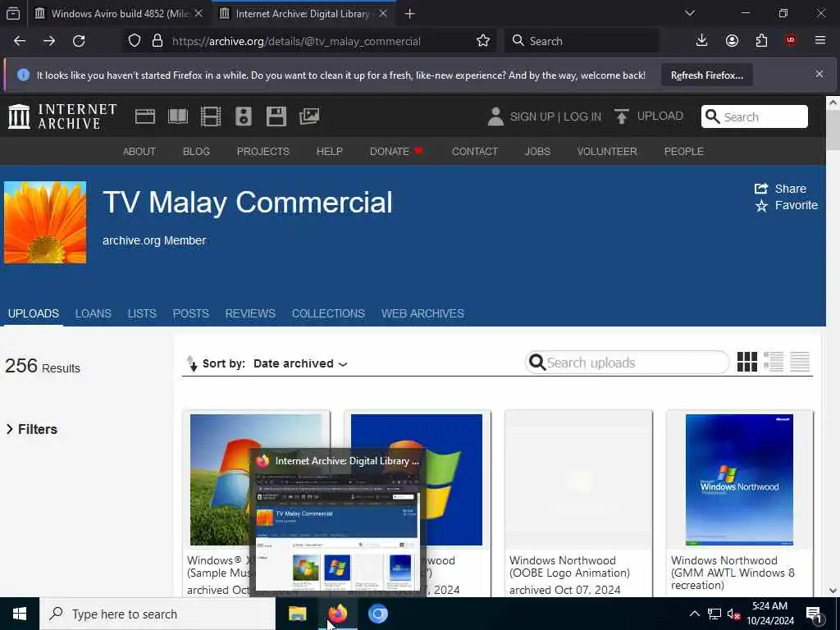Viewport: 840px width, 630px height.
Task: Open a new browser tab
Action: 410,14
